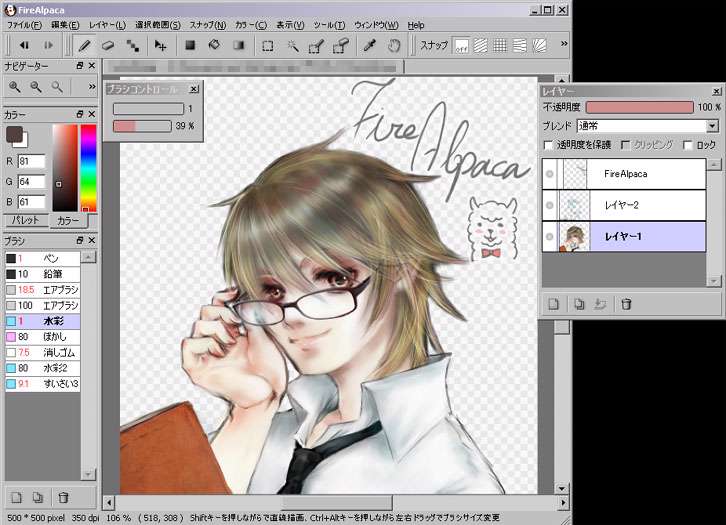Enable the 透明度を保護 checkbox
The width and height of the screenshot is (726, 525).
[548, 145]
